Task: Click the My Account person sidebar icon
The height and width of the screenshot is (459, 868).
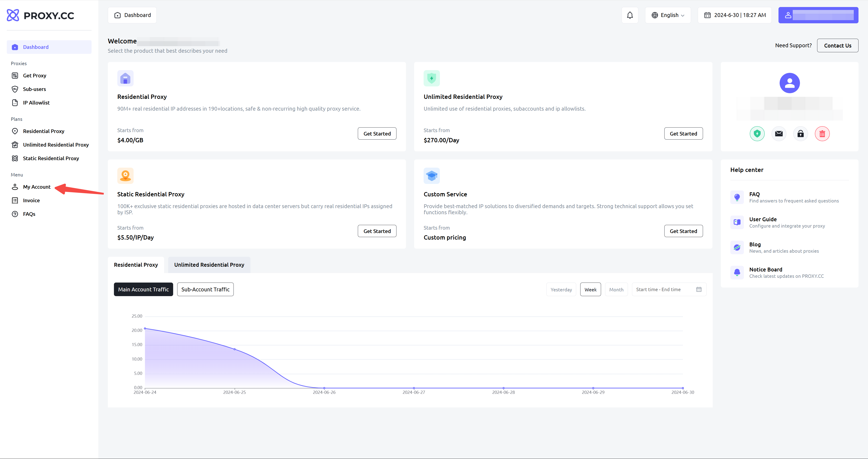Action: point(15,187)
